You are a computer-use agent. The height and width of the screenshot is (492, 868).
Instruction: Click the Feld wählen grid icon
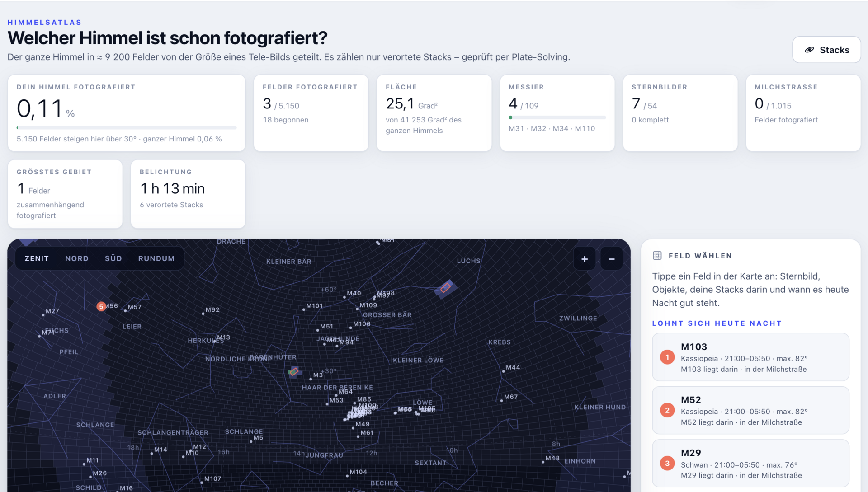click(657, 256)
